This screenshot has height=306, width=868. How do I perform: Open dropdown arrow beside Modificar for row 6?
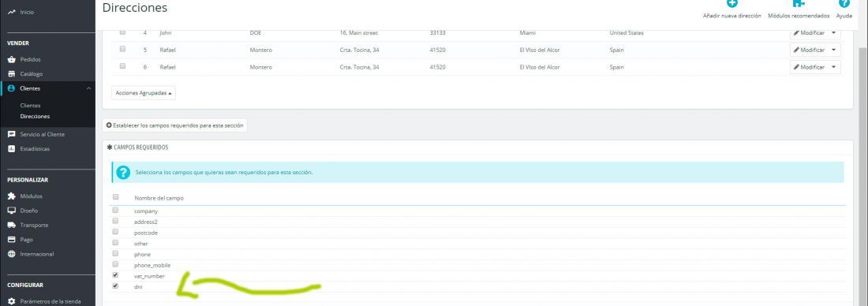coord(834,68)
